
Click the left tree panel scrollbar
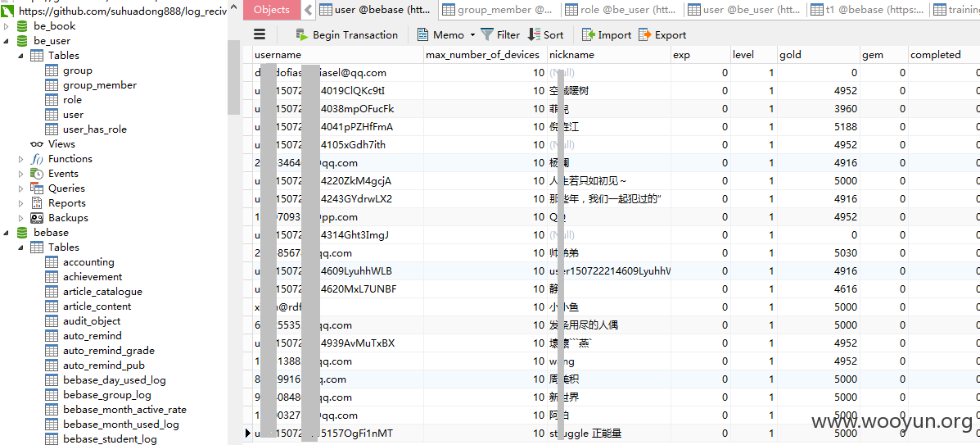[x=234, y=77]
